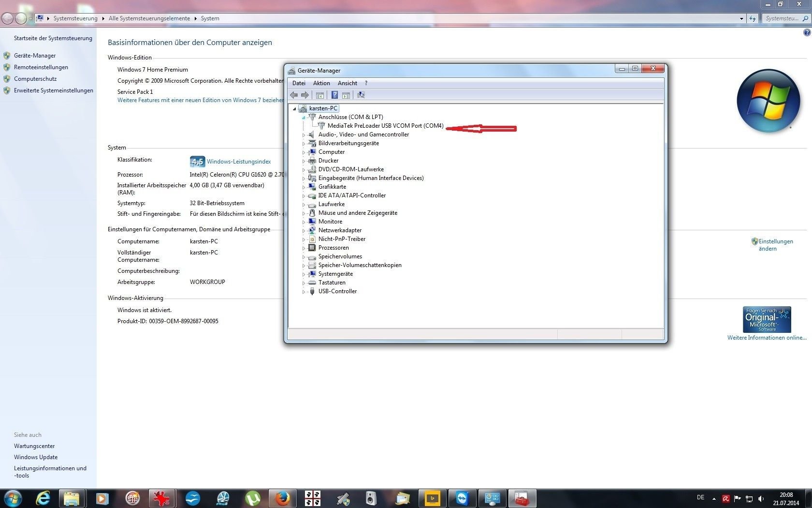Viewport: 812px width, 508px height.
Task: Click the speaker icon of Audio-, Video- und Gamecontroller
Action: [x=312, y=134]
